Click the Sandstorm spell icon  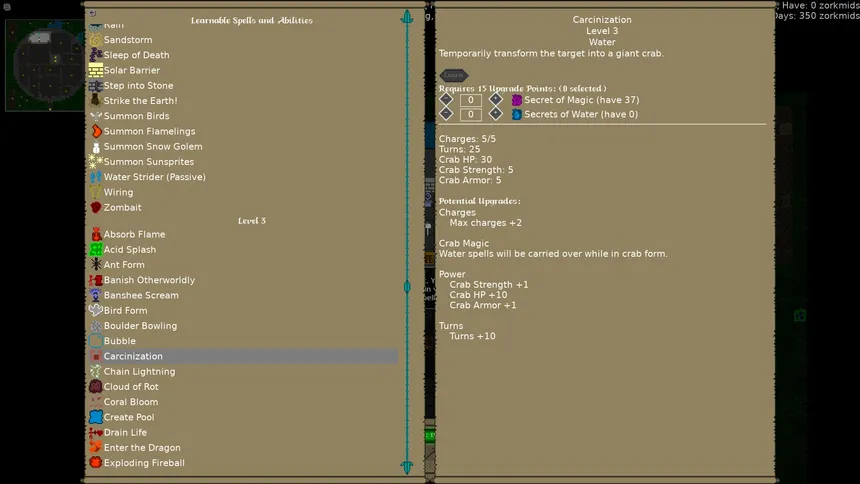coord(96,40)
